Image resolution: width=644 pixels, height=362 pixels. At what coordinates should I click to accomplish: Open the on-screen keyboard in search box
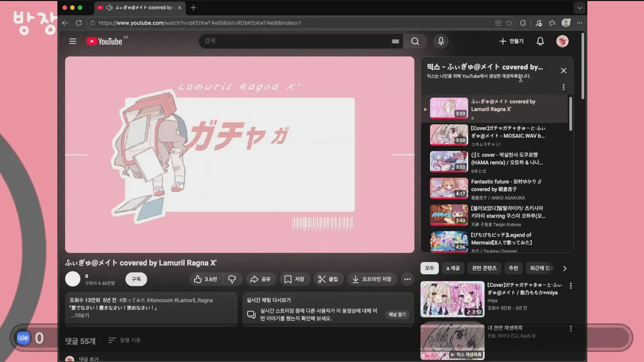point(395,41)
